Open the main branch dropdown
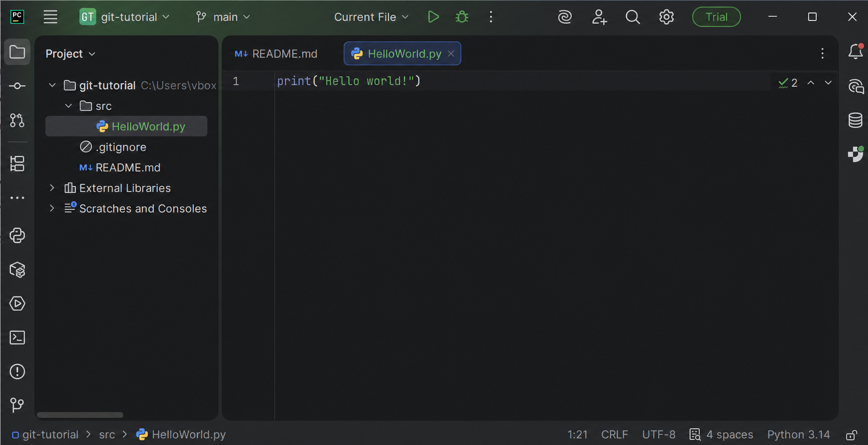The image size is (868, 445). 223,17
